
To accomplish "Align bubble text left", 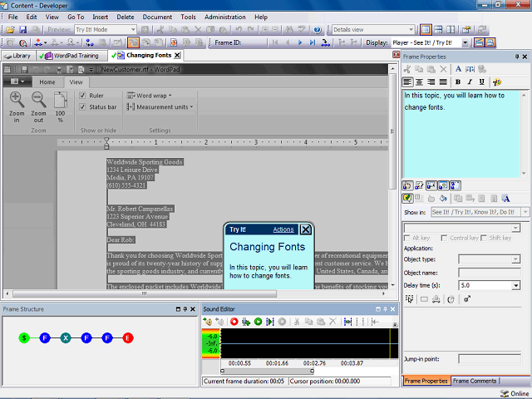I will point(407,81).
